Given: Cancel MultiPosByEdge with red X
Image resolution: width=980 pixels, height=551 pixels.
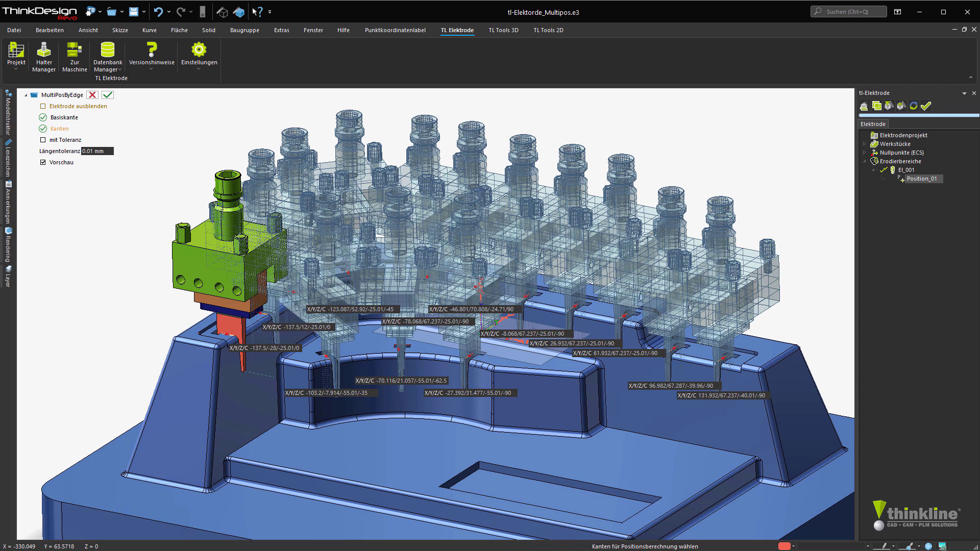Looking at the screenshot, I should (92, 95).
